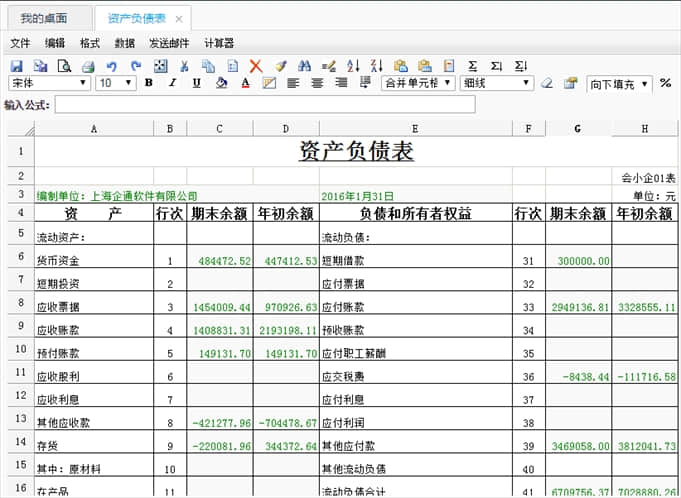Open the 计算器 menu

[x=219, y=43]
